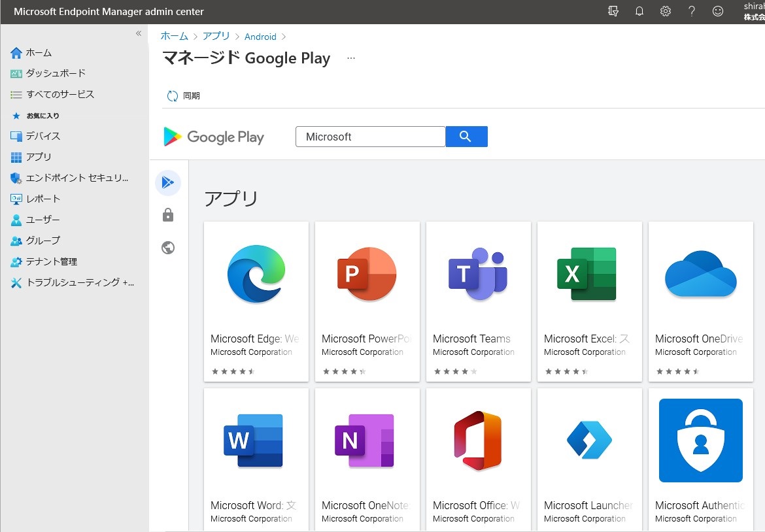This screenshot has height=532, width=765.
Task: Launch Cloud Shell from the top bar
Action: tap(613, 11)
